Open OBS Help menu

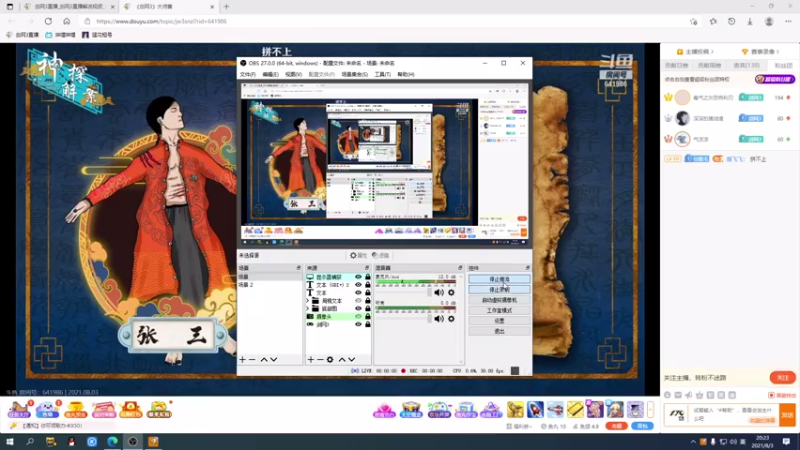pyautogui.click(x=406, y=74)
